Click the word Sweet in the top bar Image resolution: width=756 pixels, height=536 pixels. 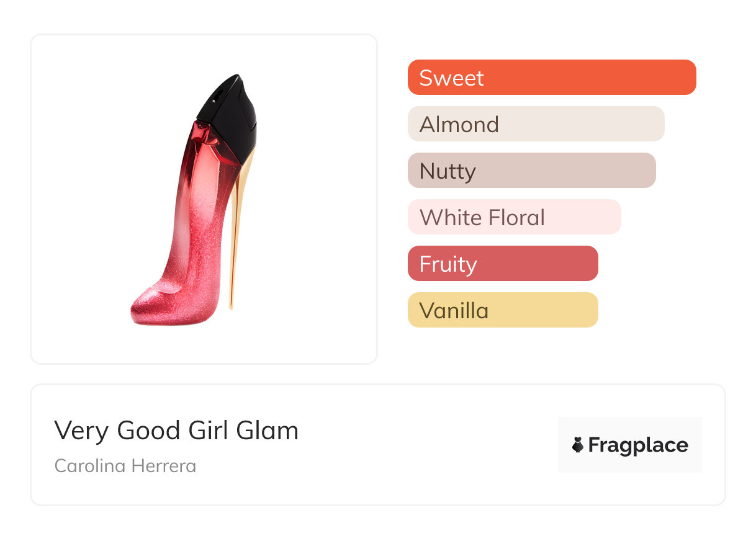pyautogui.click(x=451, y=78)
